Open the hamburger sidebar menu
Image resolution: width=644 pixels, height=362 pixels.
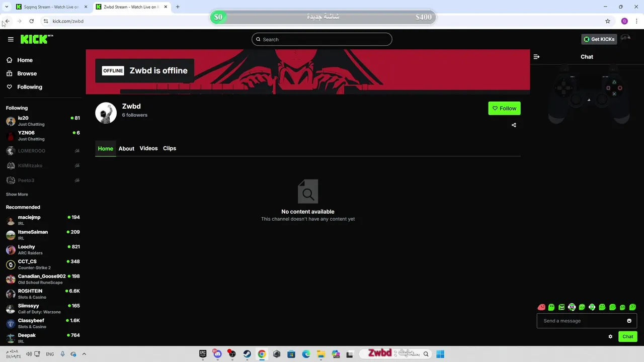tap(11, 39)
